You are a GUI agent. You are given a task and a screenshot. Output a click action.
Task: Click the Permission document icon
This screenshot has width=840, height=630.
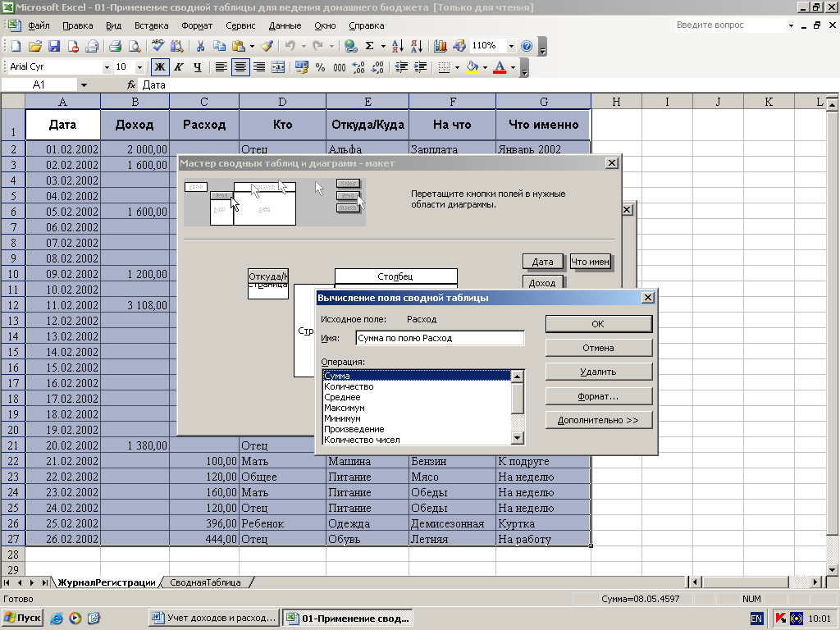tap(73, 46)
